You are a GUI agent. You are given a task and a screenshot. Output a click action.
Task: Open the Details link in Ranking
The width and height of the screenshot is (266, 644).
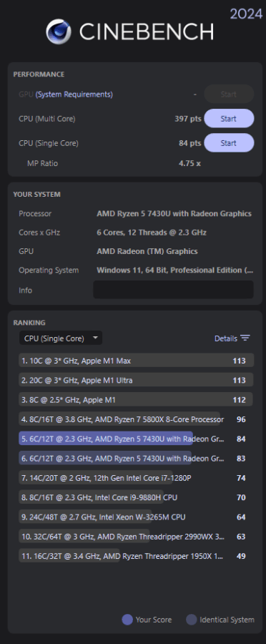[x=226, y=338]
